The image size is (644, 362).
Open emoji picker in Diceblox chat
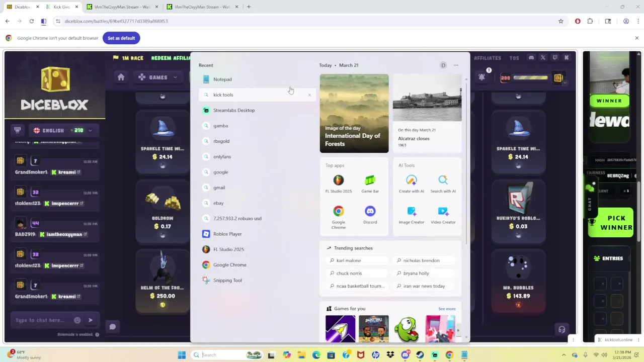tap(77, 320)
